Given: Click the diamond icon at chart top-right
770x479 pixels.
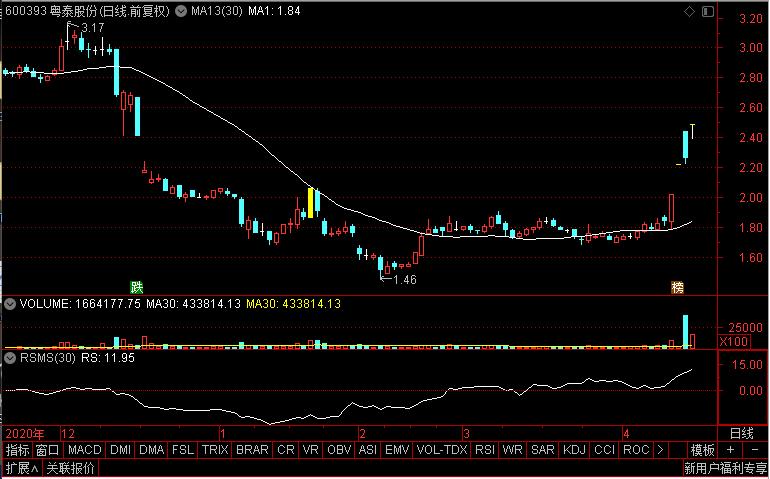Looking at the screenshot, I should click(x=689, y=11).
